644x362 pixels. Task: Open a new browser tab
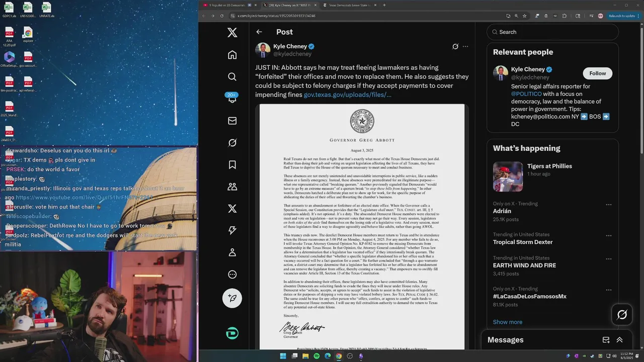click(384, 5)
